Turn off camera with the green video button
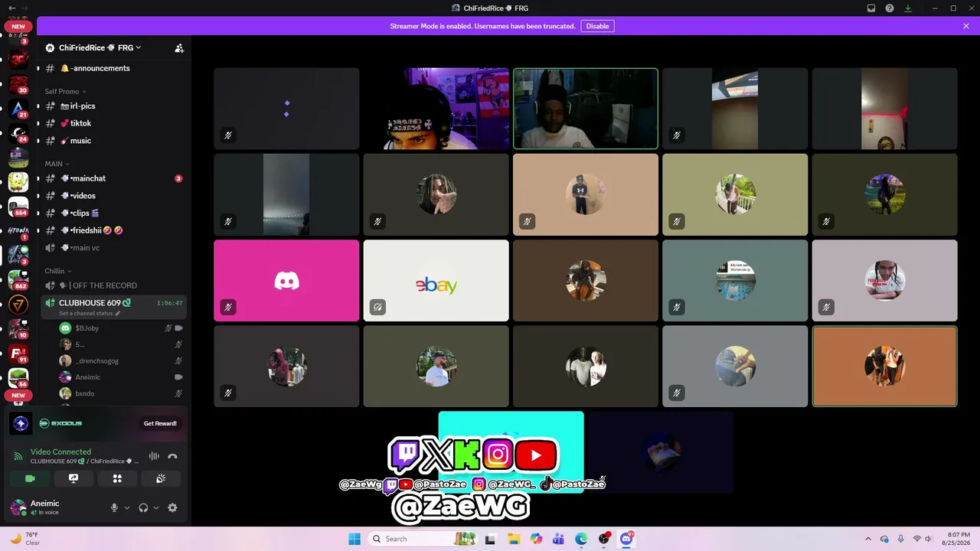 [x=30, y=478]
